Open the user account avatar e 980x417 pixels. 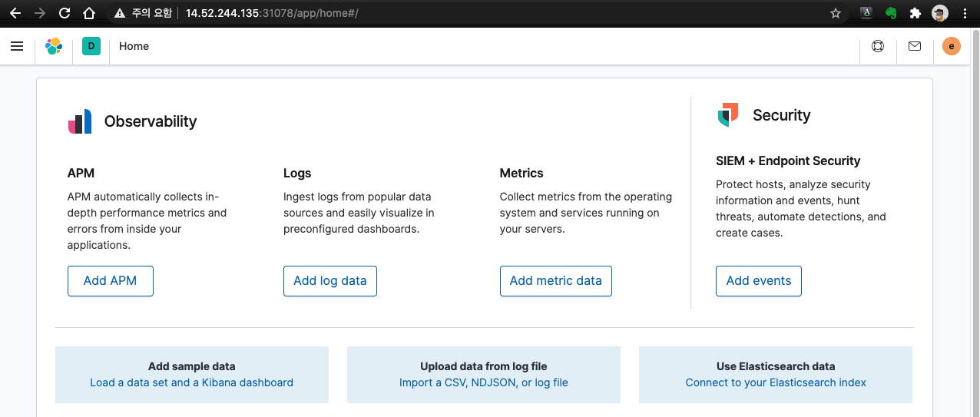pos(952,46)
